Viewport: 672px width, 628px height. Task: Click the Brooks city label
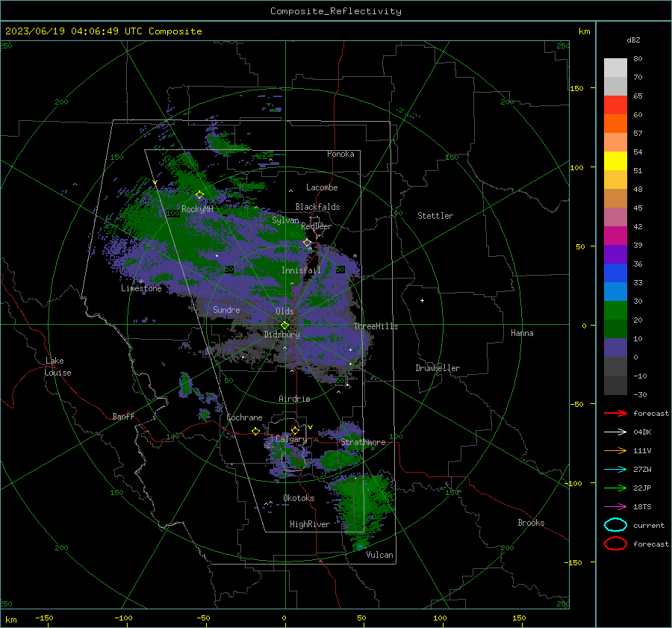(x=531, y=523)
